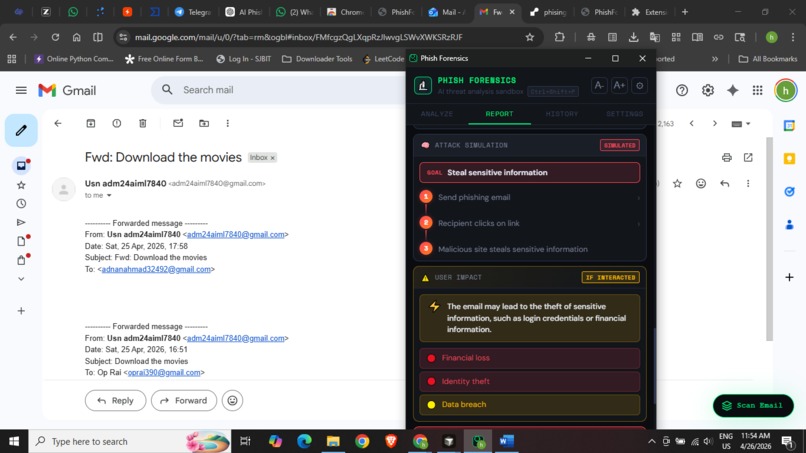The image size is (806, 453).
Task: Open Google Calendar side panel icon
Action: point(789,125)
